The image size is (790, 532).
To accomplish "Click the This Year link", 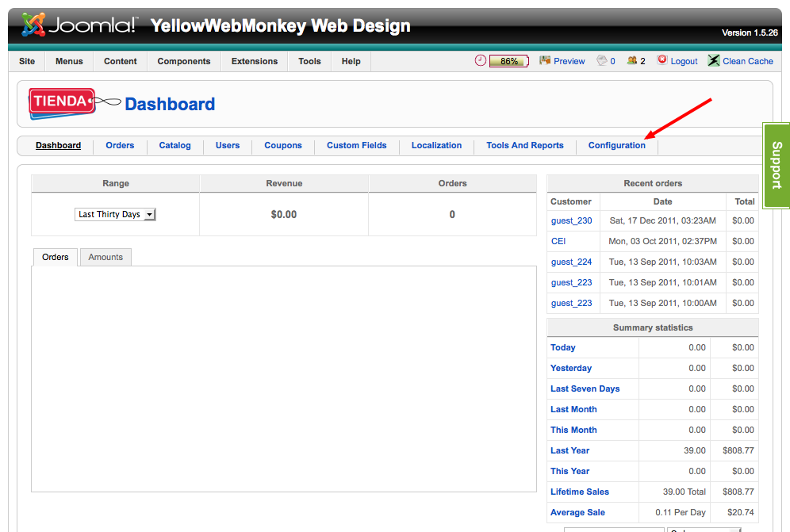I will (x=569, y=472).
